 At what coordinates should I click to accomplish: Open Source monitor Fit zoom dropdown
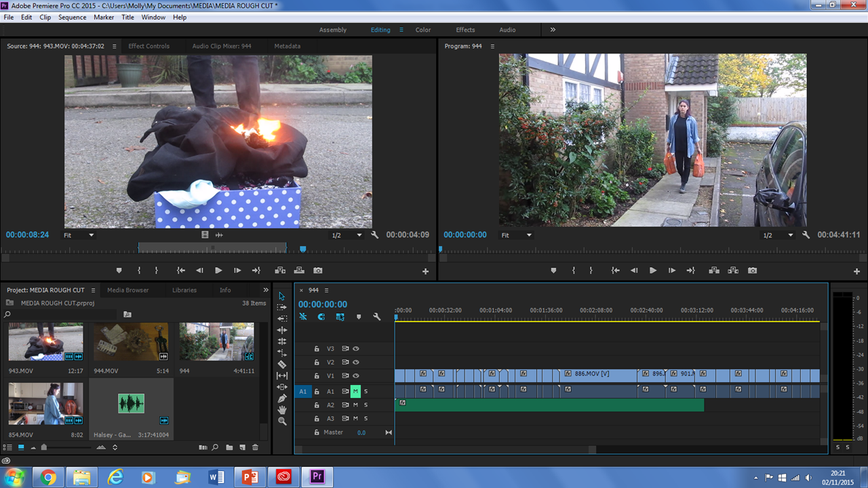(x=79, y=235)
